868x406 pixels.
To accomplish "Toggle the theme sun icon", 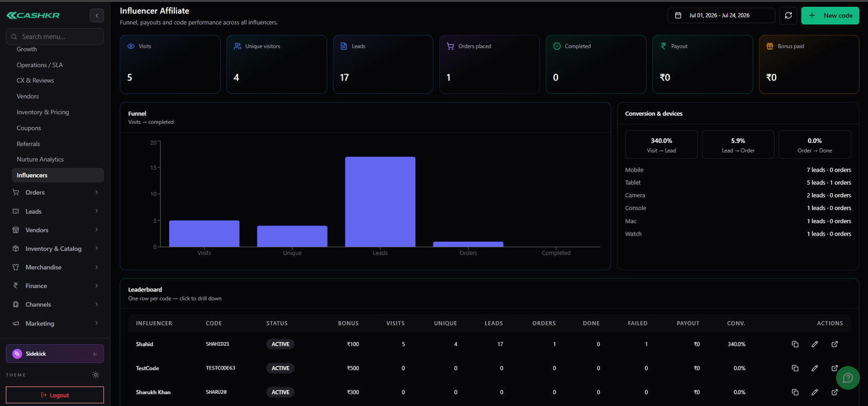I will [95, 375].
